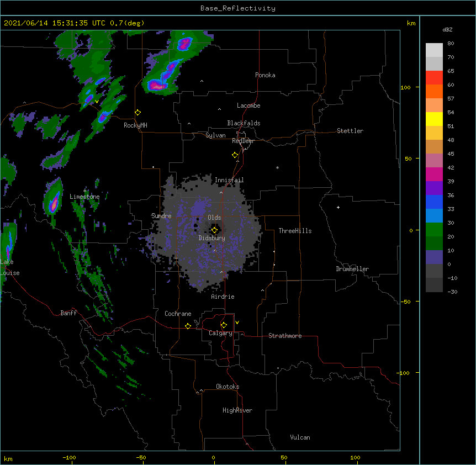Pick the red swatch in the dBZ legend

tap(434, 78)
